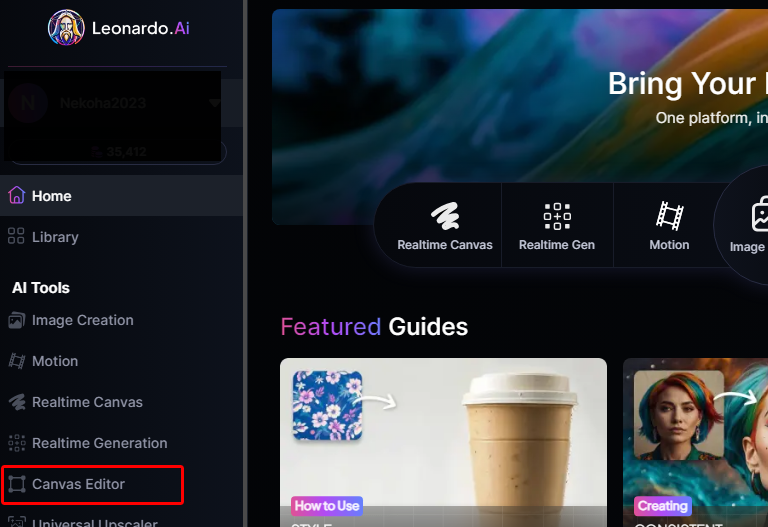Viewport: 768px width, 527px height.
Task: Open the colorful-haired woman guide thumbnail
Action: pos(696,442)
